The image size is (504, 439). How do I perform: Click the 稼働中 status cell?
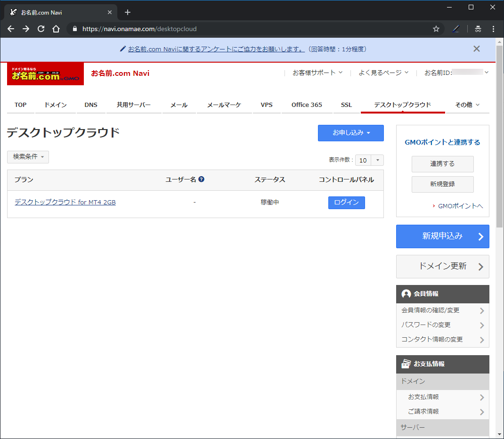(x=270, y=202)
